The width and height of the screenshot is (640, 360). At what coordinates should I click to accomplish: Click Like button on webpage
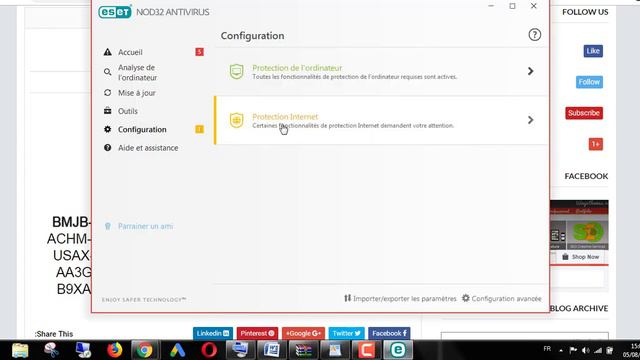pos(593,51)
